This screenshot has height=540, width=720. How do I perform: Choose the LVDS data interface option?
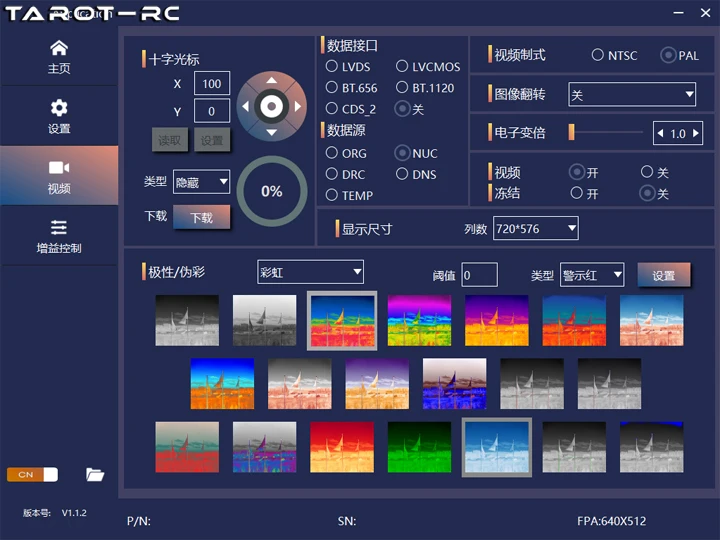pyautogui.click(x=332, y=66)
